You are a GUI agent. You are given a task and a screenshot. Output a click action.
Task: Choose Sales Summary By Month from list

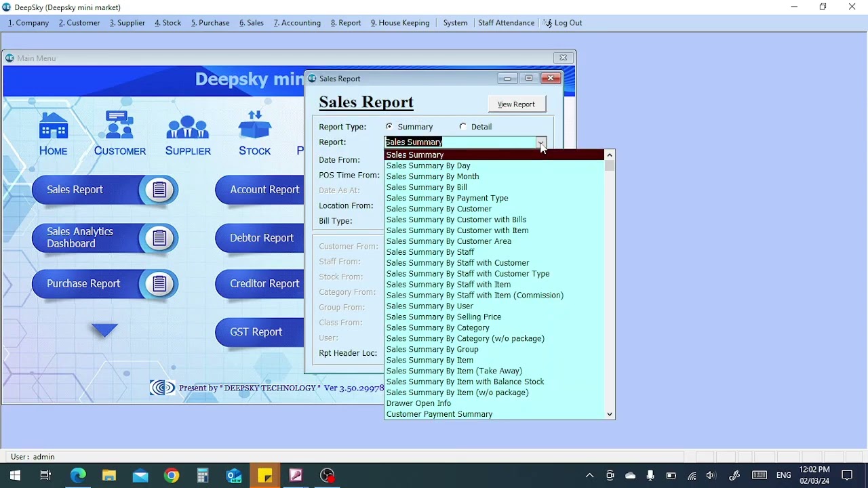(494, 176)
